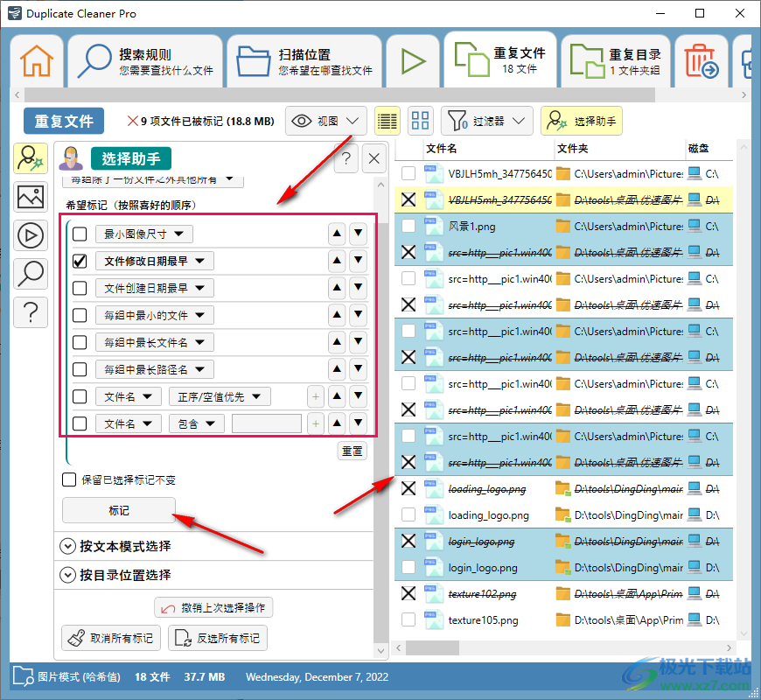Screen dimensions: 761x700
Task: Open search sidebar magnifier icon
Action: (31, 274)
